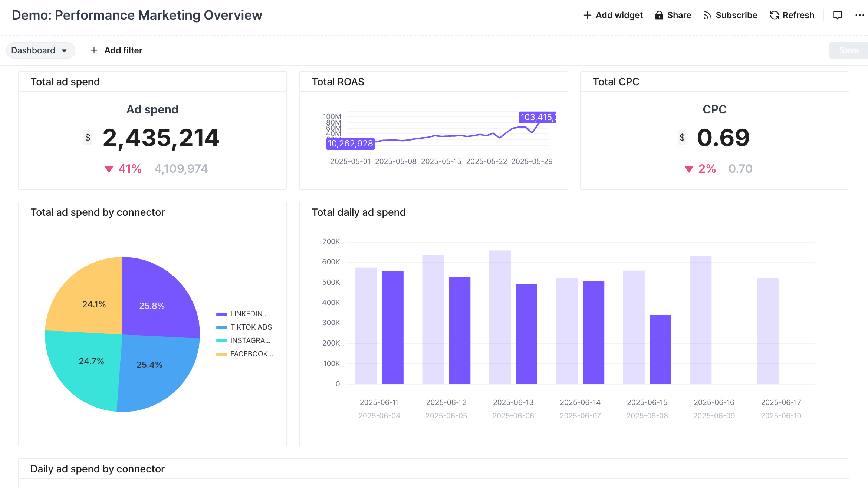Click the Add filter text label
This screenshot has height=488, width=868.
click(x=123, y=50)
